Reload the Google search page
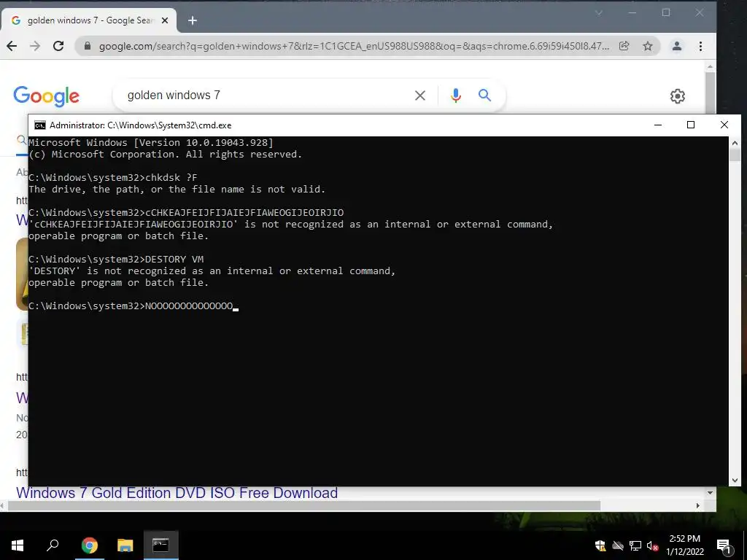 pos(58,46)
